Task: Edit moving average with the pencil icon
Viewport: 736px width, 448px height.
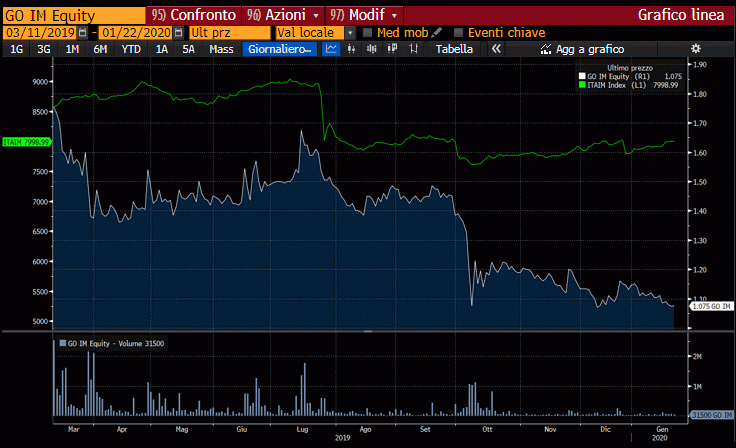Action: [436, 32]
